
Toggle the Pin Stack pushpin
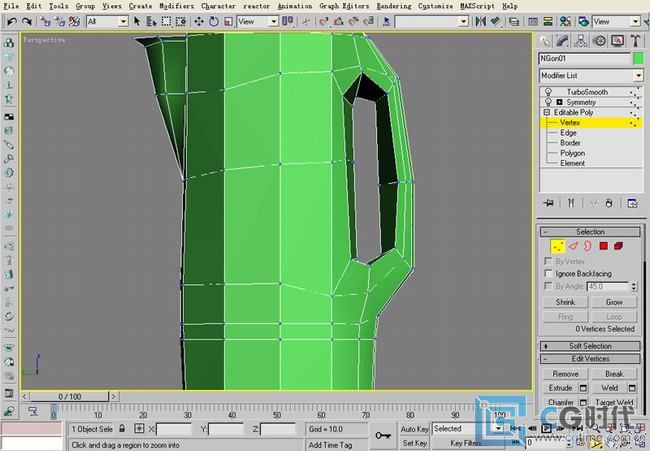[x=548, y=203]
